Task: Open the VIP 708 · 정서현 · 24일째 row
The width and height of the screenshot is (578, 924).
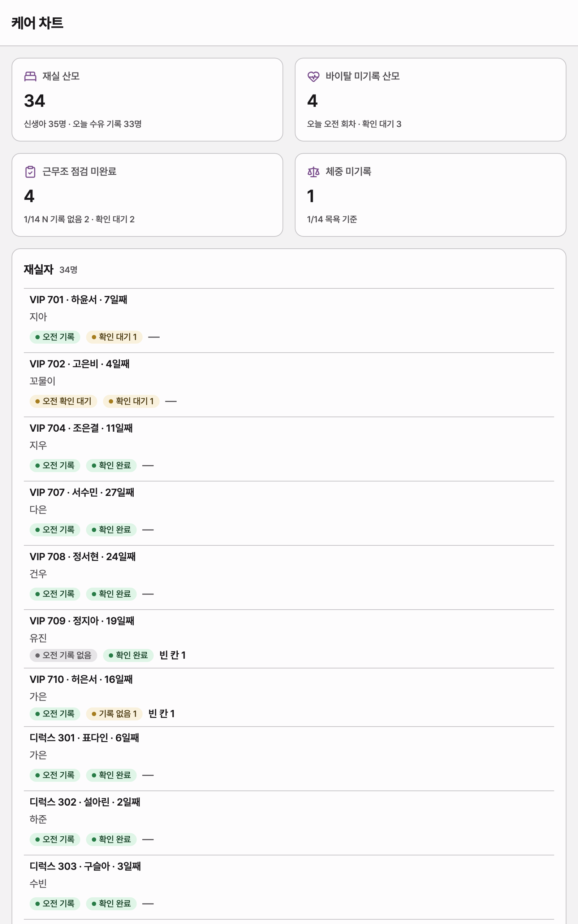Action: coord(289,577)
